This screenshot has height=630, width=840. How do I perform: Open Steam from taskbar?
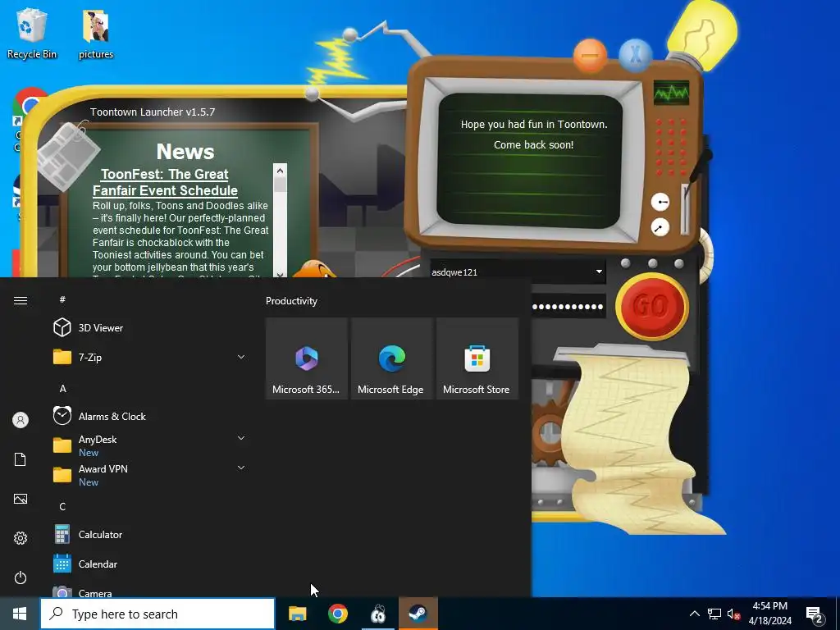click(x=418, y=614)
